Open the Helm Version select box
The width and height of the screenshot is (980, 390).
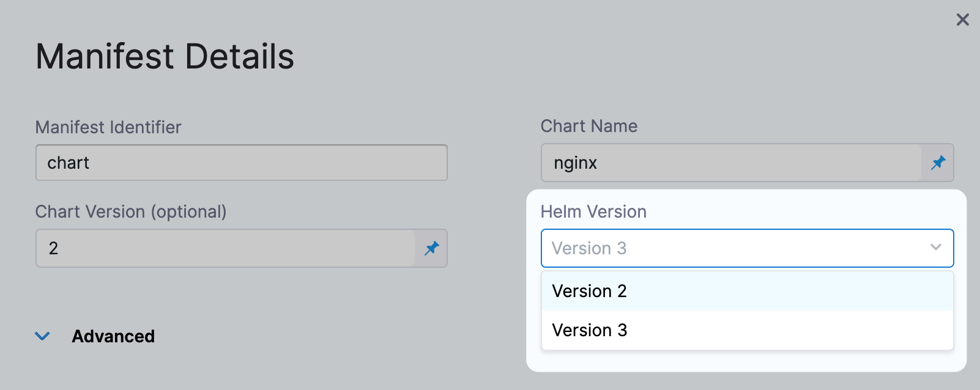pos(734,248)
